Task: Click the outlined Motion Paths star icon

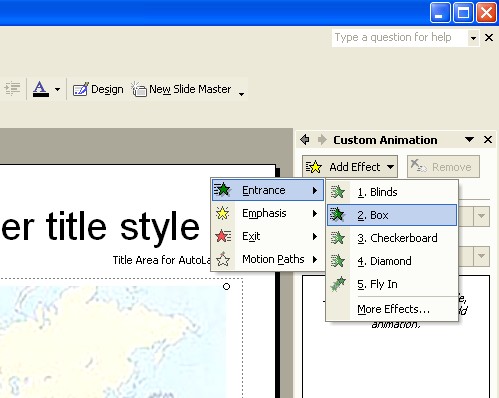Action: (223, 259)
